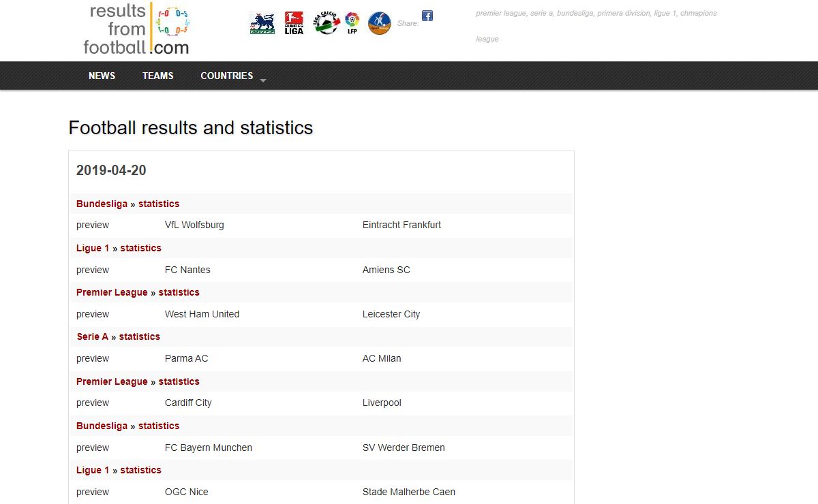Open statistics link above West Ham United
The image size is (818, 504).
(179, 292)
